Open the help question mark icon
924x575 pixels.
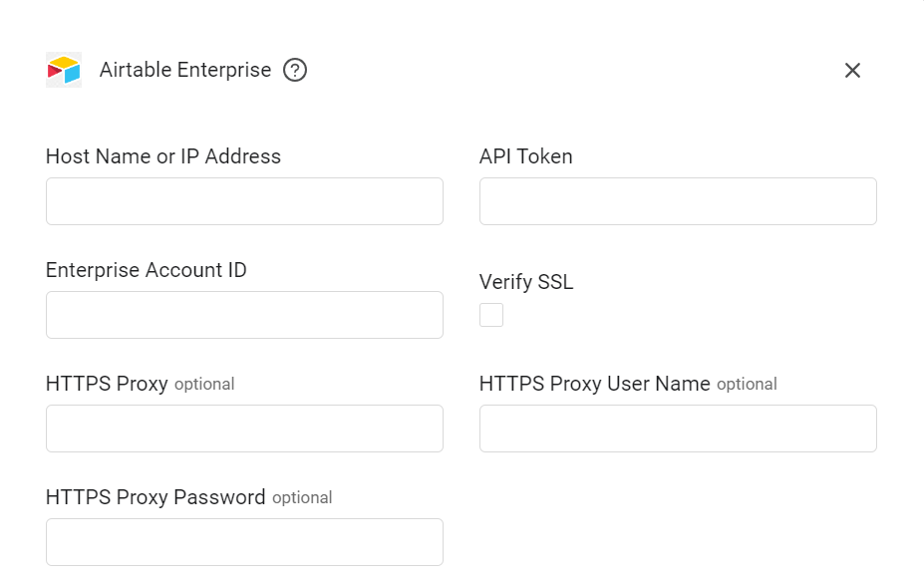pos(295,70)
